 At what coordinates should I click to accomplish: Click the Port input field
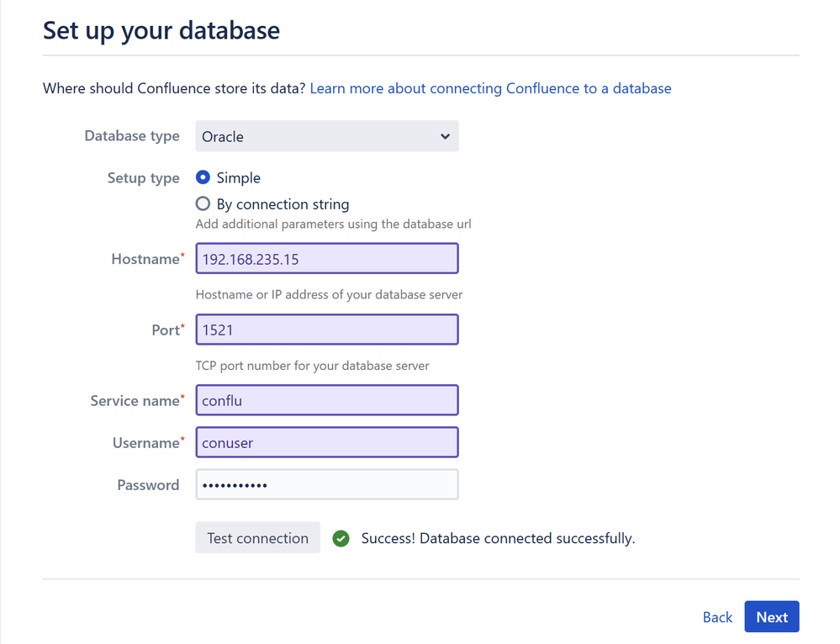pos(327,330)
